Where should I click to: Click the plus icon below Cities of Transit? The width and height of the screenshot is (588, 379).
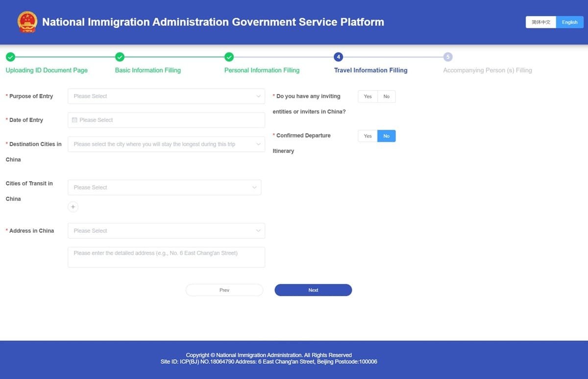[73, 207]
